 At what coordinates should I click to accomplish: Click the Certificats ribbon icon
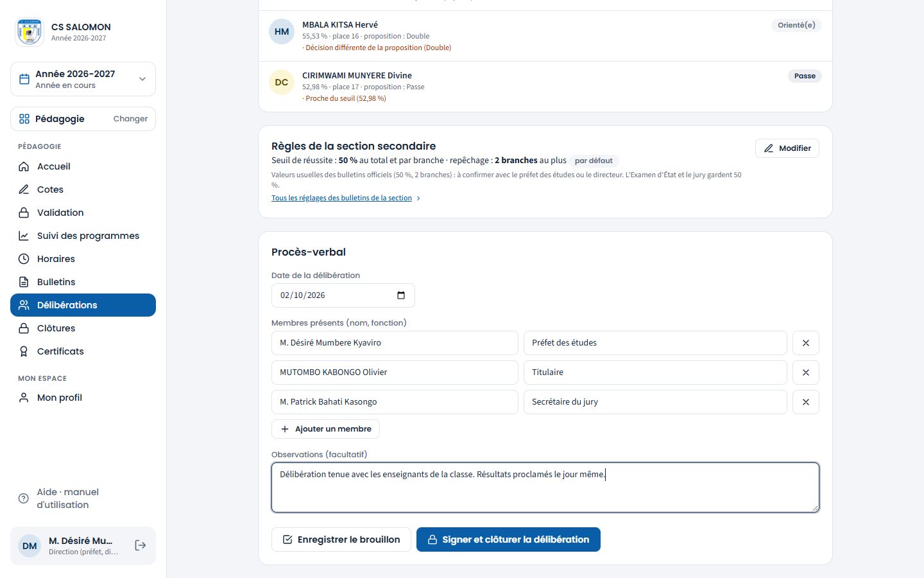(x=24, y=351)
